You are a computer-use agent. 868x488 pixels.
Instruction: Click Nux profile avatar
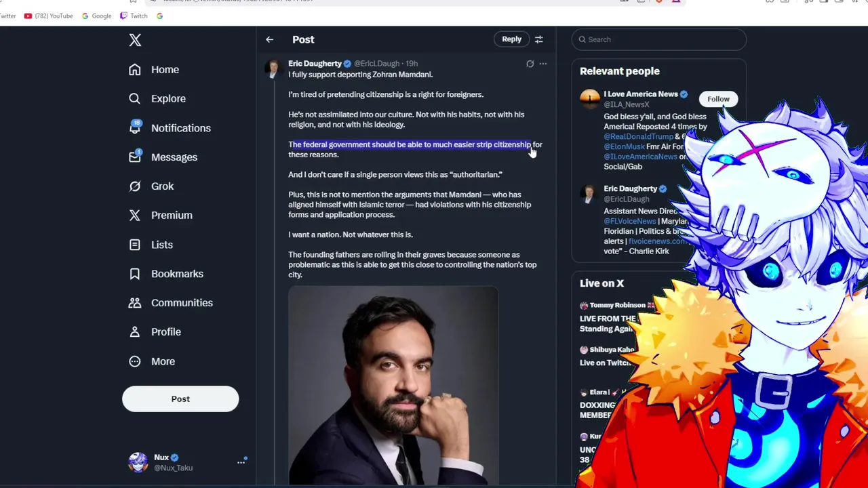pos(138,462)
